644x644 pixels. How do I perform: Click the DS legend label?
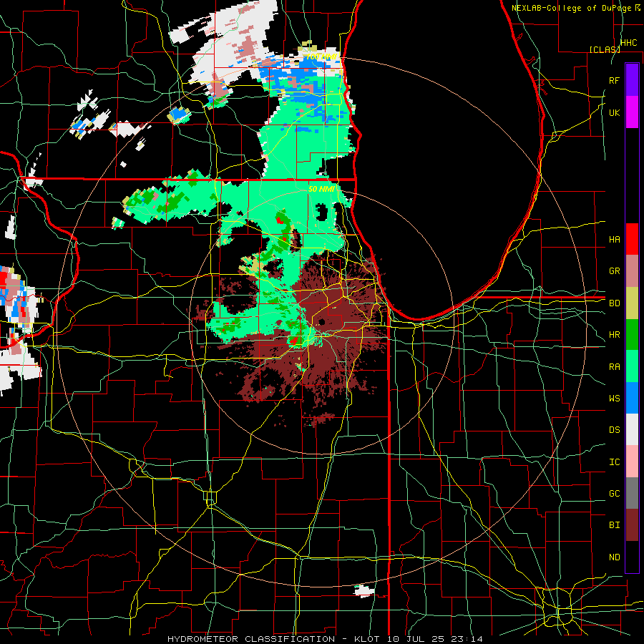pyautogui.click(x=615, y=430)
